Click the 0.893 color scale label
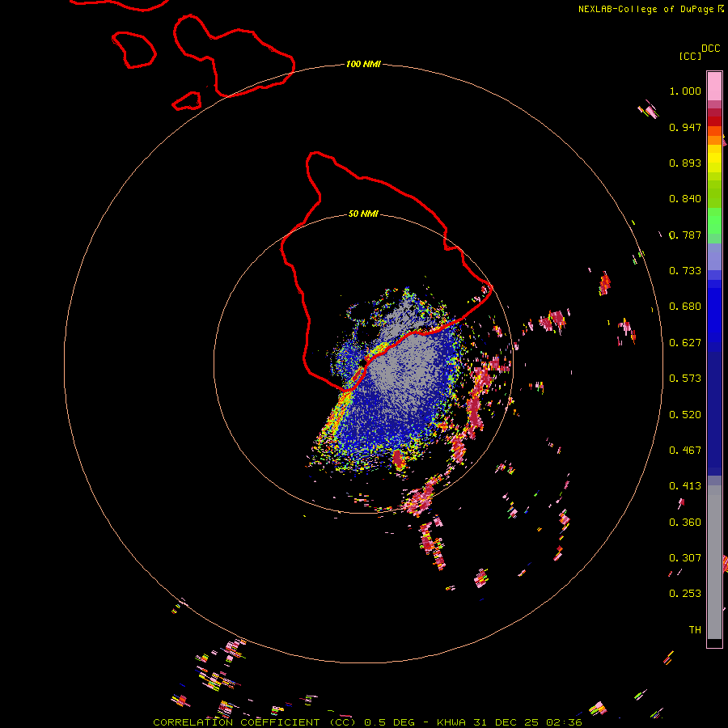Viewport: 728px width, 728px height. [x=685, y=163]
